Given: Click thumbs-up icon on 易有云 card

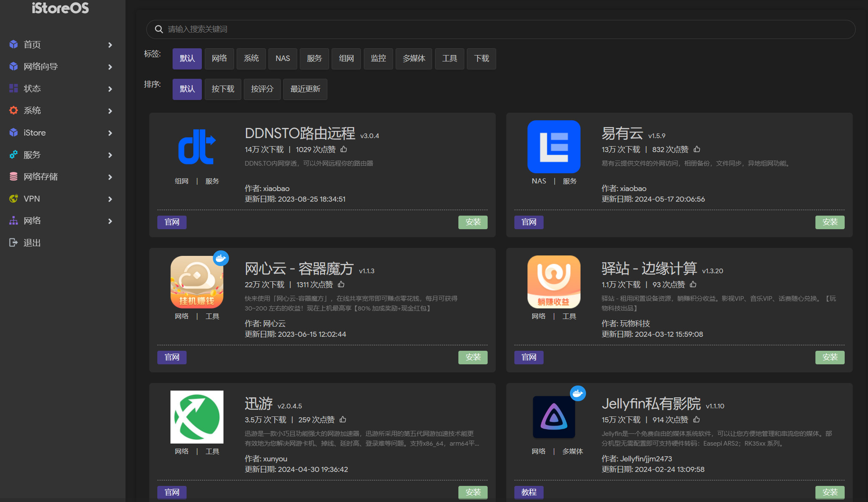Looking at the screenshot, I should (697, 149).
